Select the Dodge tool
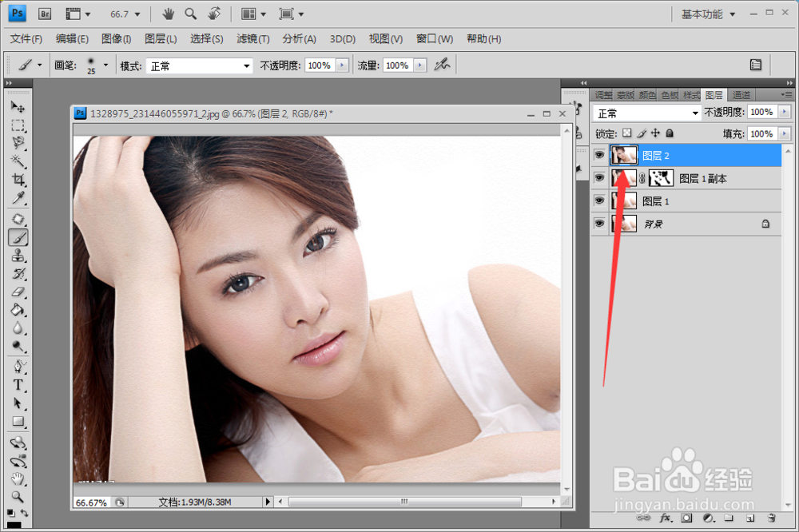This screenshot has width=799, height=532. (18, 347)
